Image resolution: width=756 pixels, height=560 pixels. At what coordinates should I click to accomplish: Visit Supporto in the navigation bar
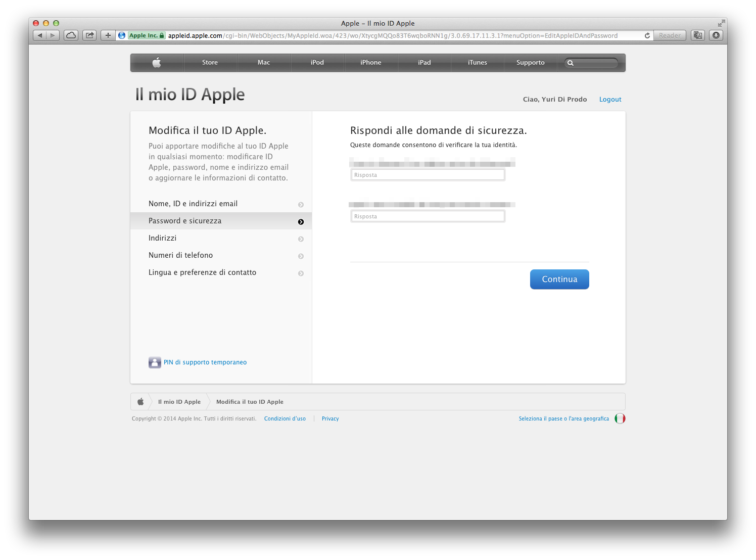click(531, 63)
